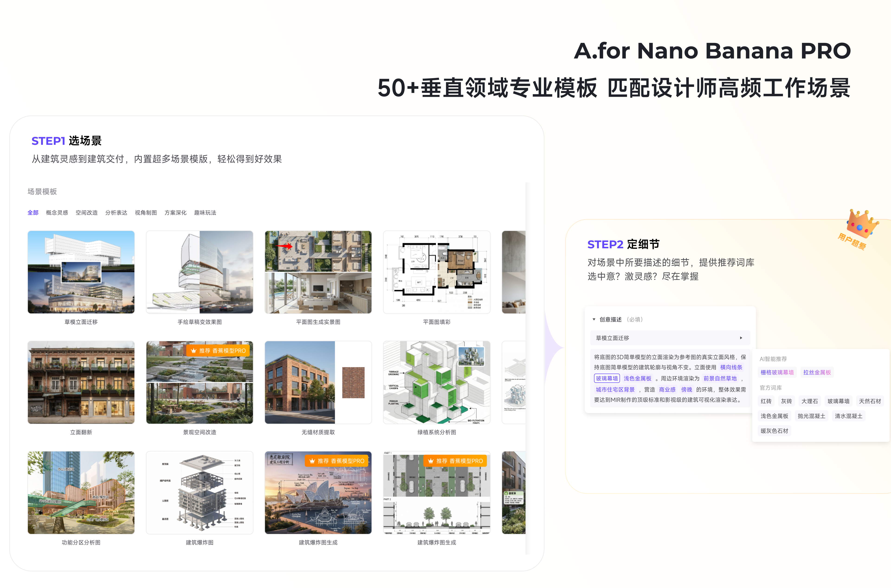
Task: Open the 建筑爆炸图 exploded-axonometric thumbnail
Action: (200, 492)
